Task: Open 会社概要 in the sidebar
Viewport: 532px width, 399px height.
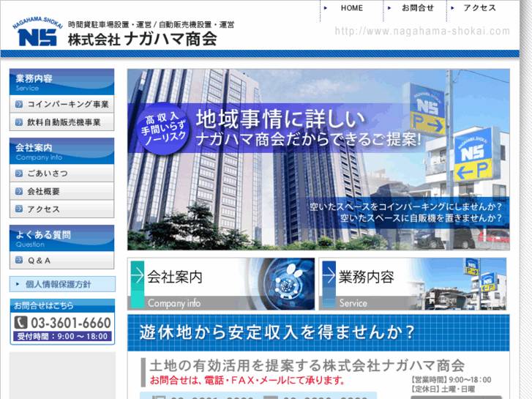Action: (x=61, y=192)
